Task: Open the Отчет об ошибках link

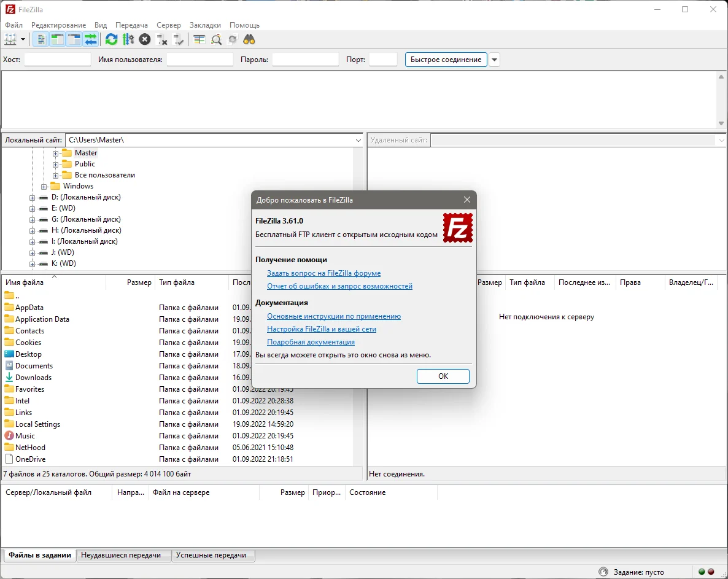Action: click(339, 286)
